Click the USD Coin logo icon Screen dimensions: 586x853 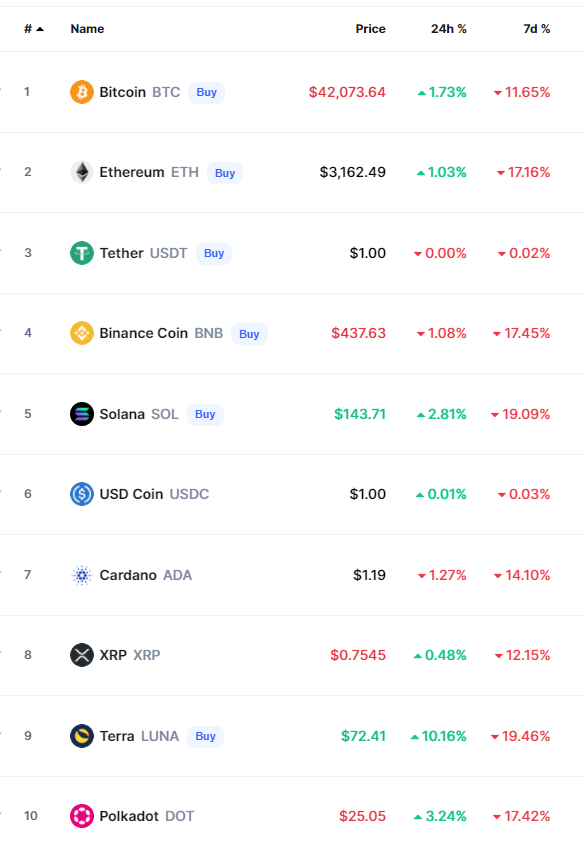pos(82,494)
